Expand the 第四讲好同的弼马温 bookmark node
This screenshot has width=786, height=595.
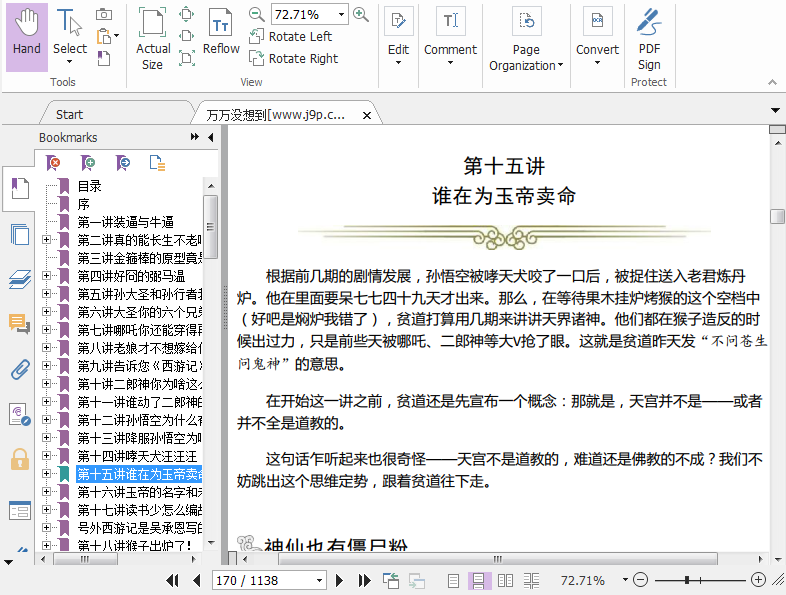point(46,275)
